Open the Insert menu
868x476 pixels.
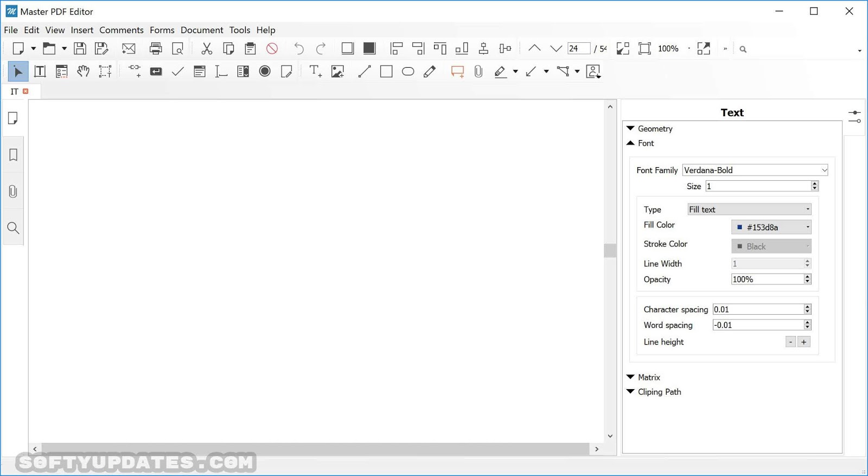click(82, 30)
